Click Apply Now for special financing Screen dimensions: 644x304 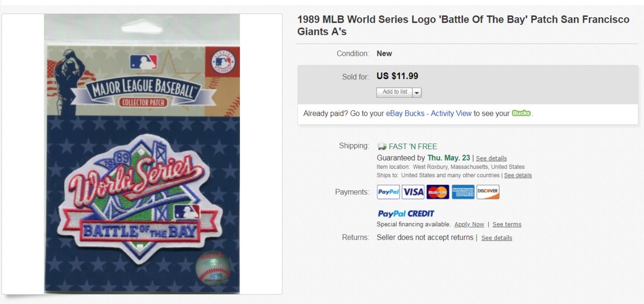point(469,224)
